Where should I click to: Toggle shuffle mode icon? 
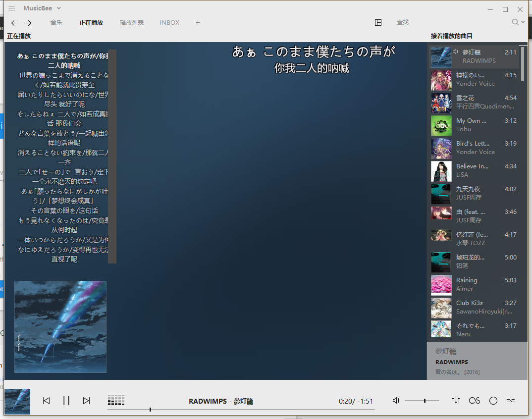point(511,401)
